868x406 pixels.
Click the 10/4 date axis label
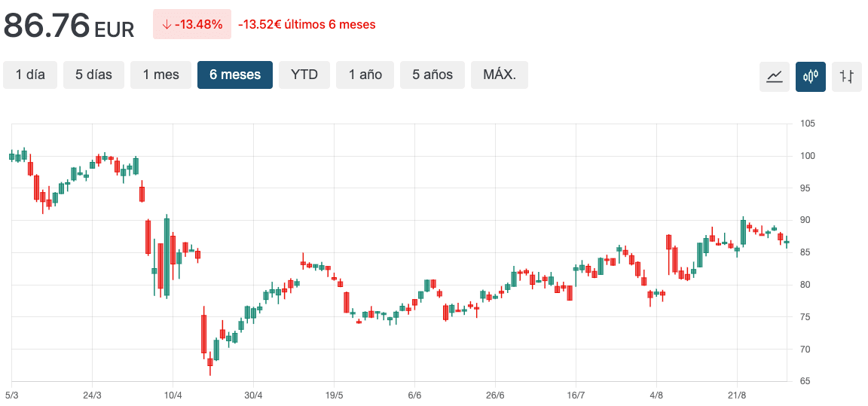tap(173, 395)
